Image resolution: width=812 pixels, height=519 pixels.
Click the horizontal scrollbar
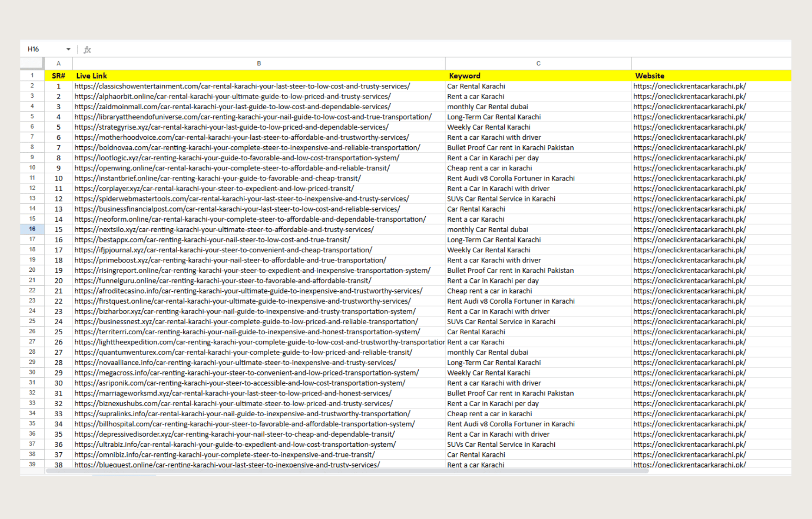347,471
